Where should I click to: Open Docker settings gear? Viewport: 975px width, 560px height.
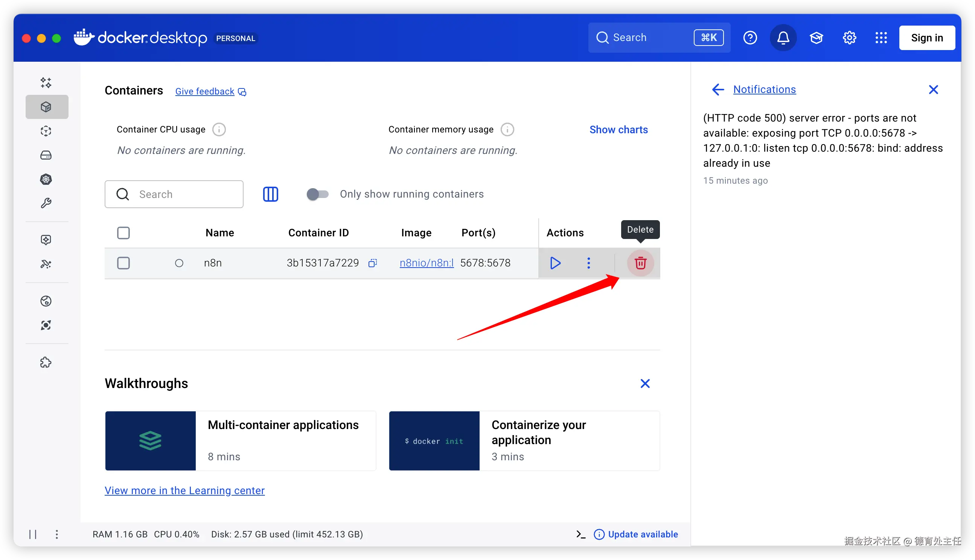point(849,38)
